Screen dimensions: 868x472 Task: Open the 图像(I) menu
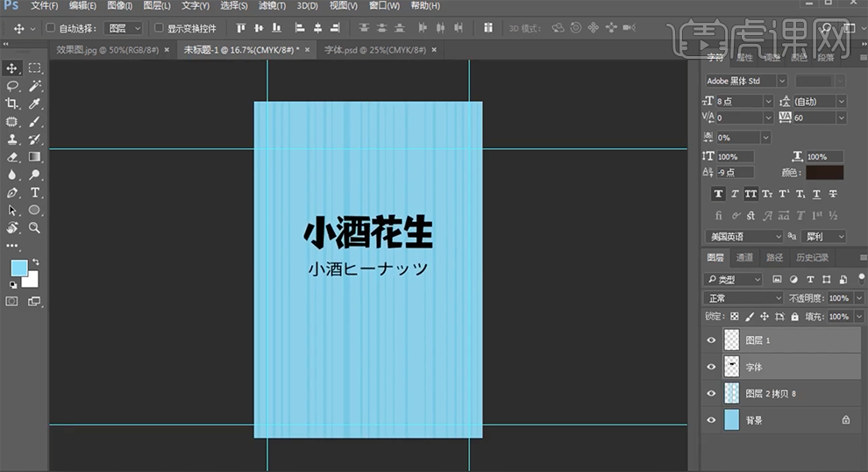pos(119,5)
